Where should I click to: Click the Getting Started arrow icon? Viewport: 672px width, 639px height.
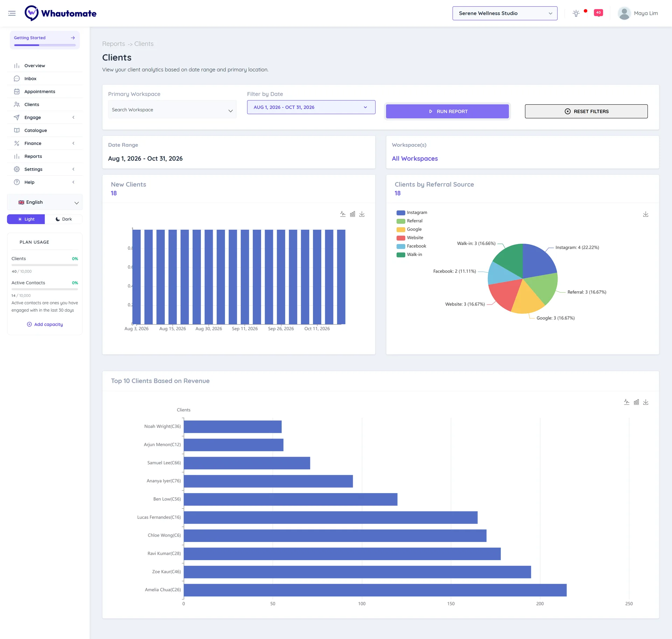click(73, 38)
